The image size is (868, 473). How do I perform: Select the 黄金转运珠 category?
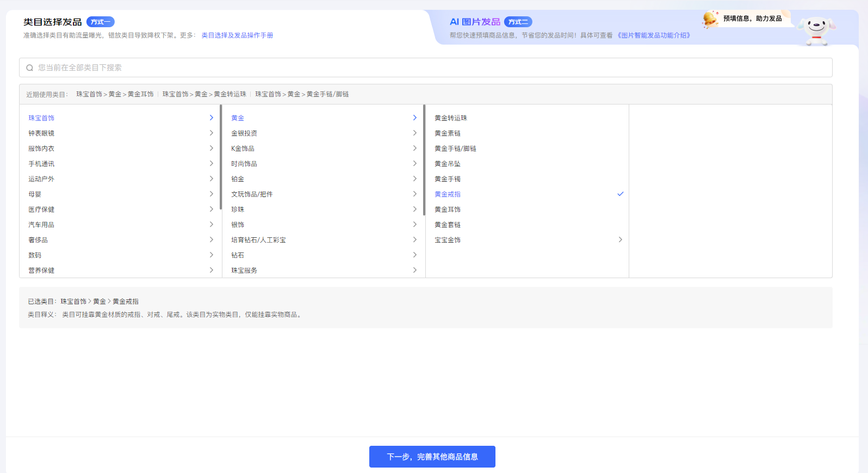click(x=451, y=118)
